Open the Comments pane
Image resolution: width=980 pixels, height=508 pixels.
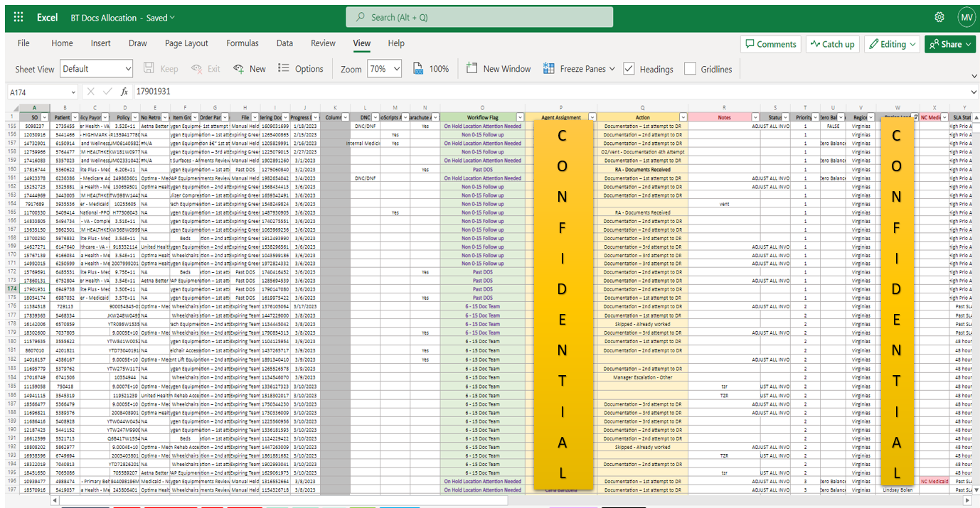(770, 44)
